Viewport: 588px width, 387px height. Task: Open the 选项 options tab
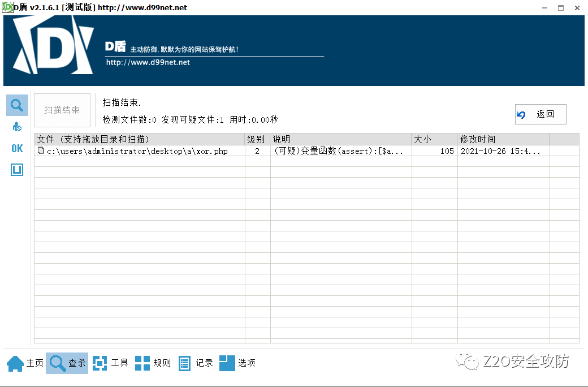pos(237,363)
